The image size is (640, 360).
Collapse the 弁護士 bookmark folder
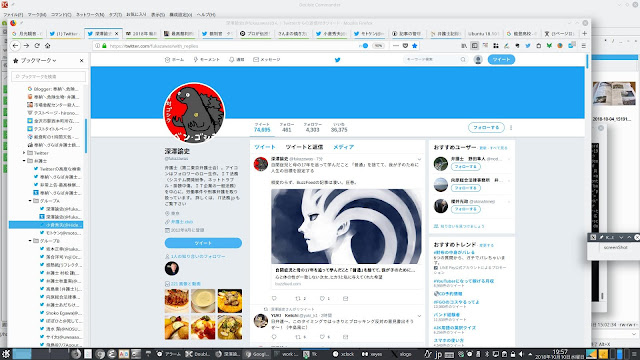tap(24, 161)
